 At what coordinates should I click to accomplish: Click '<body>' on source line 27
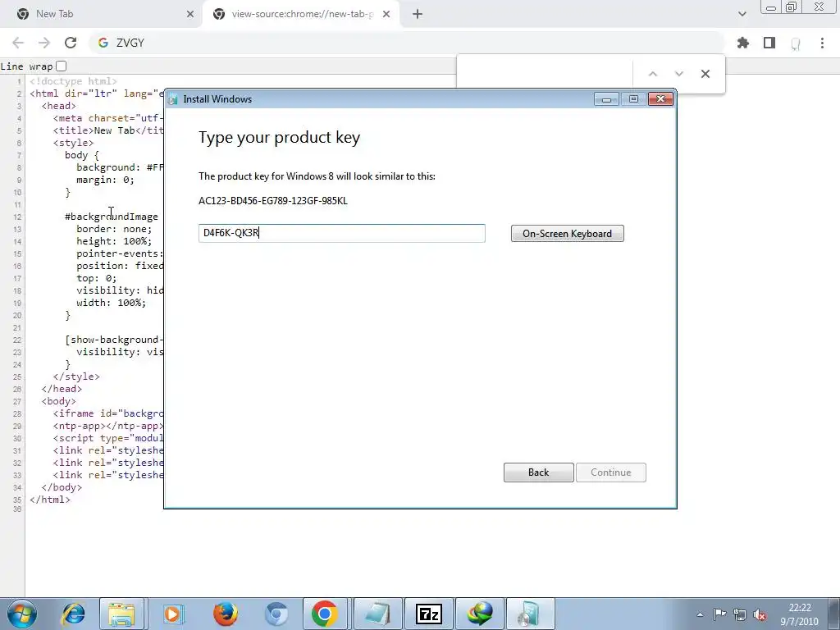pos(58,401)
